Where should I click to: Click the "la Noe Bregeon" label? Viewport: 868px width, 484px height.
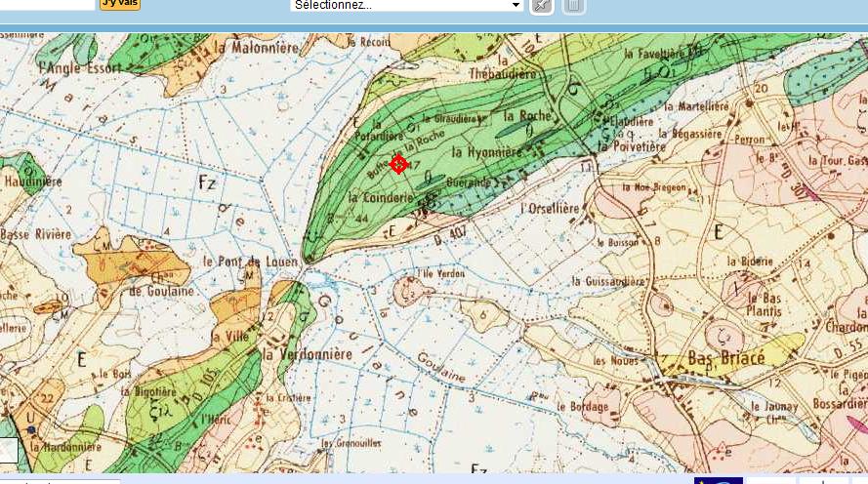654,187
